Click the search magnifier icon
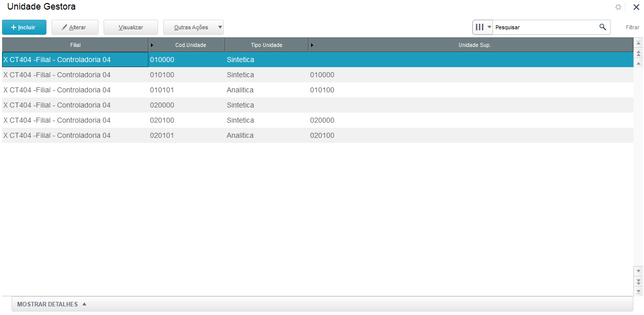644x315 pixels. pyautogui.click(x=603, y=27)
